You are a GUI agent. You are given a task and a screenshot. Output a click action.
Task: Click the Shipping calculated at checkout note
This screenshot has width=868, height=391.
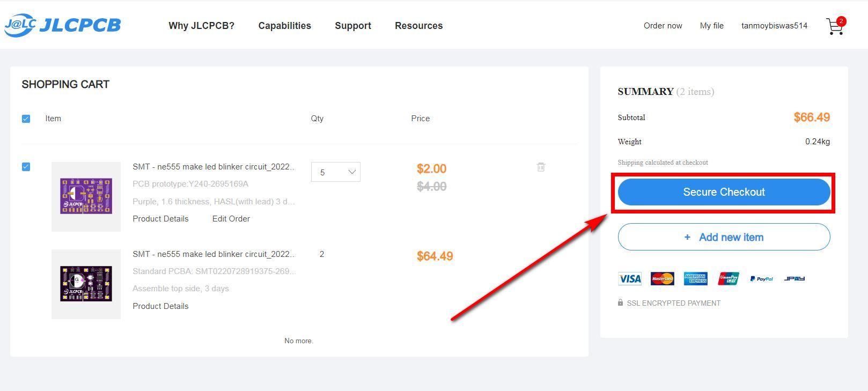663,163
